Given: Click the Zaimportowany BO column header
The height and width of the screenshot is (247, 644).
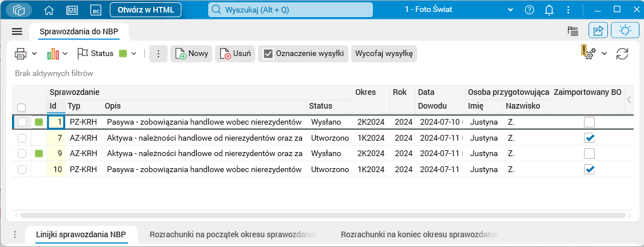Looking at the screenshot, I should tap(587, 92).
